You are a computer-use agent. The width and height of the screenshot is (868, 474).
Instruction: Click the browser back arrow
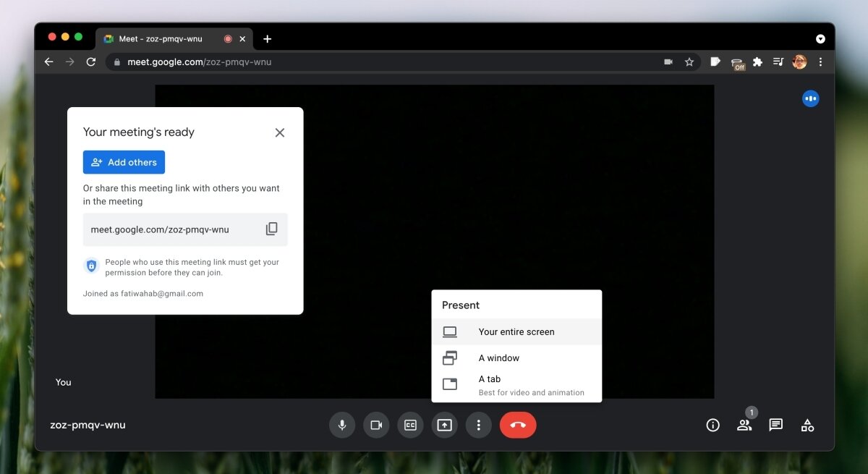coord(49,62)
